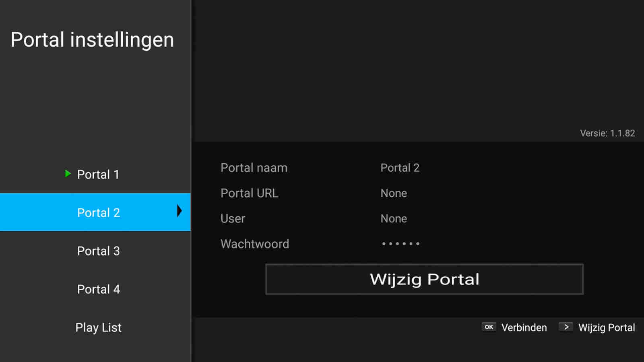Select Portal 1 in the sidebar
Viewport: 644px width, 362px height.
(x=98, y=175)
